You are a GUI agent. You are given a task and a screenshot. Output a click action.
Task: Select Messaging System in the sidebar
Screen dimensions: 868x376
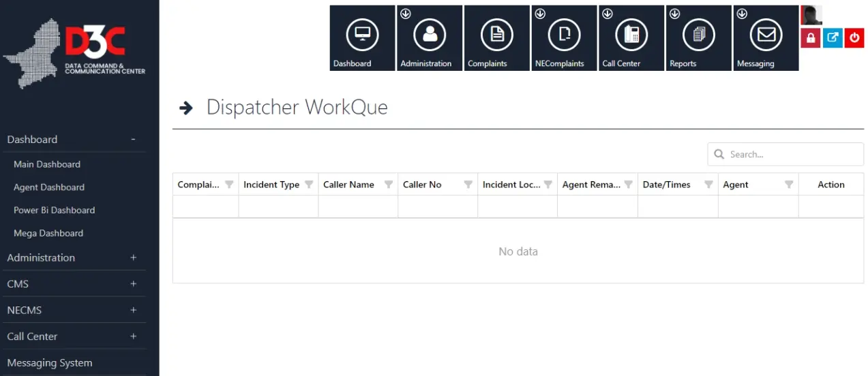[49, 363]
